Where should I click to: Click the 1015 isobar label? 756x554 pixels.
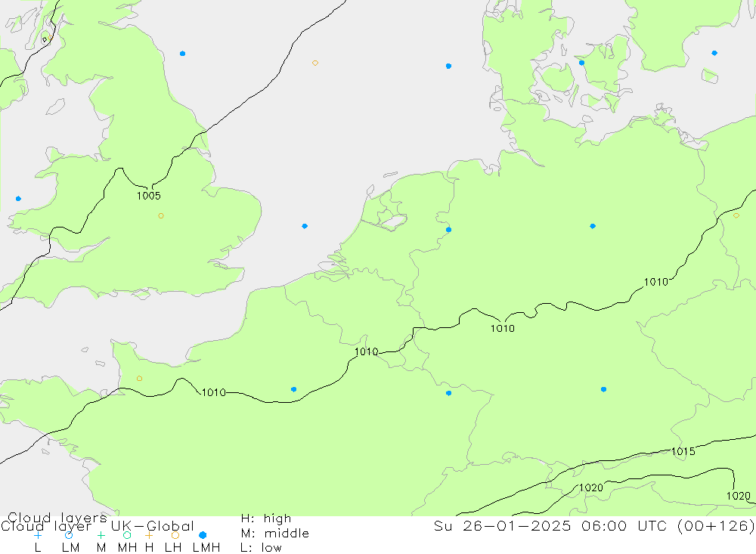pyautogui.click(x=683, y=452)
